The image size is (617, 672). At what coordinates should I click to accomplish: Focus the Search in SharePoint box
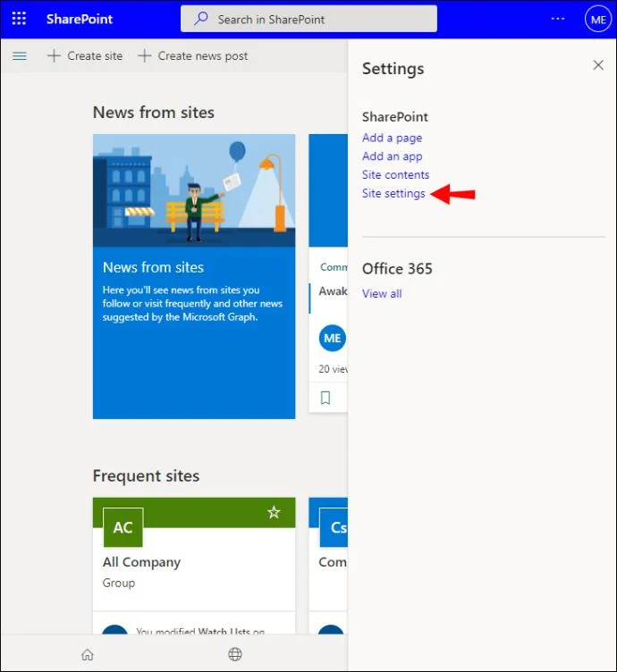point(308,19)
